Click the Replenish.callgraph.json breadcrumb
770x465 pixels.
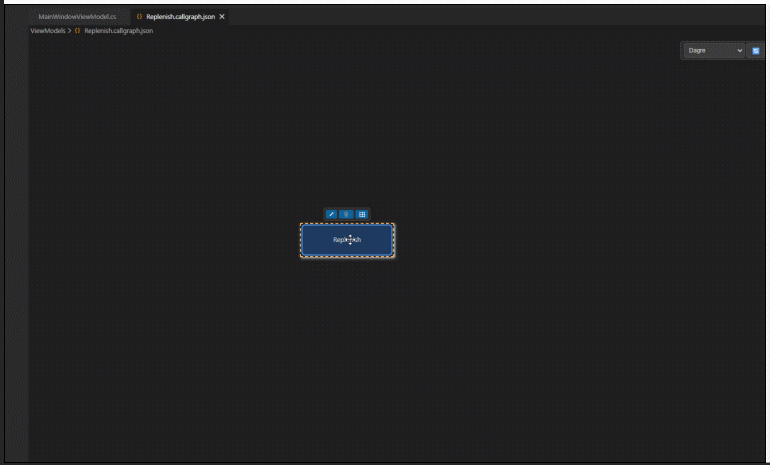pyautogui.click(x=118, y=30)
